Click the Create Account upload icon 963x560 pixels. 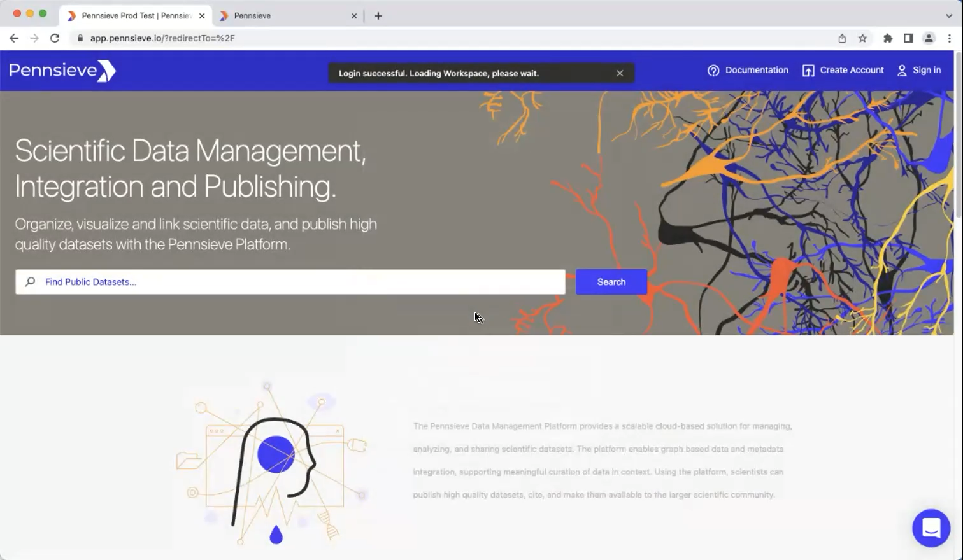[808, 71]
